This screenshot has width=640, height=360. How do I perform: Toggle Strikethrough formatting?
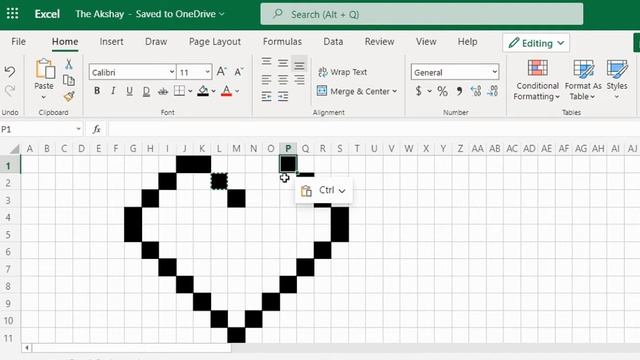[x=163, y=91]
